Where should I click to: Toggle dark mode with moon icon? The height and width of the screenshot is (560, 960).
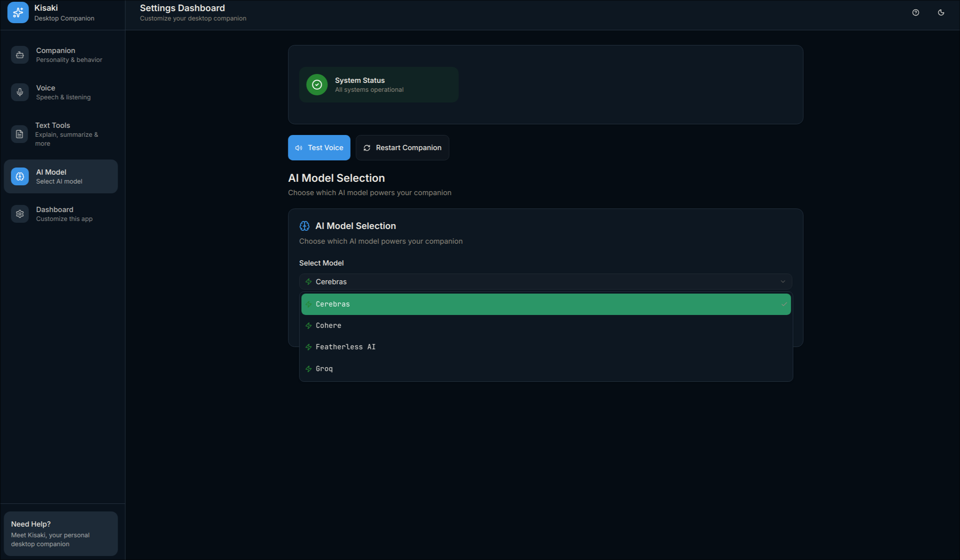click(x=941, y=12)
